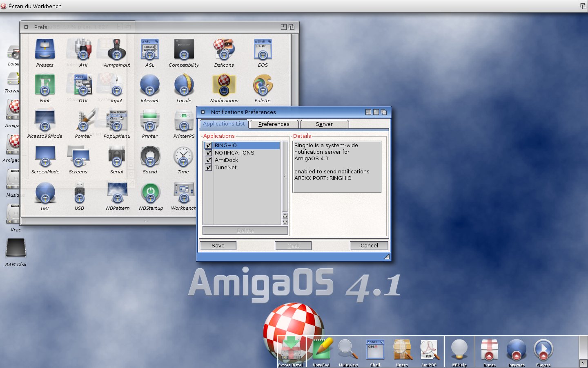Open the PopupMenu preferences icon
Image resolution: width=588 pixels, height=368 pixels.
[x=117, y=121]
